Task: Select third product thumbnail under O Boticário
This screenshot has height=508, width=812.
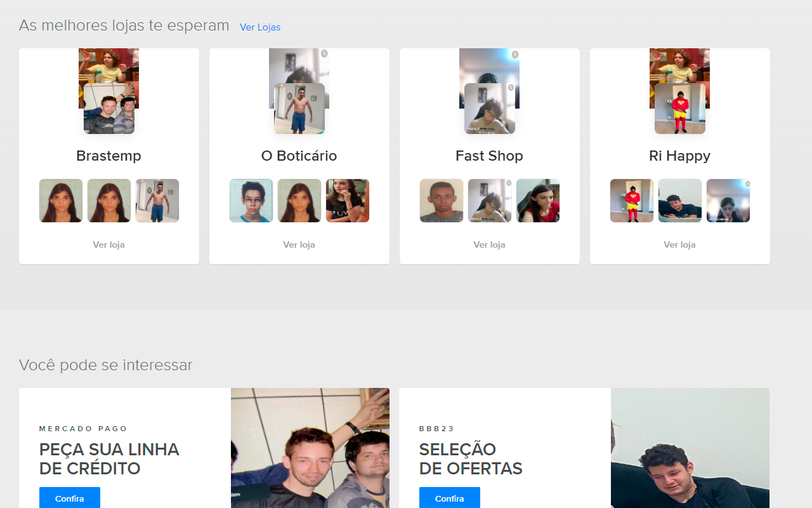Action: pos(348,201)
